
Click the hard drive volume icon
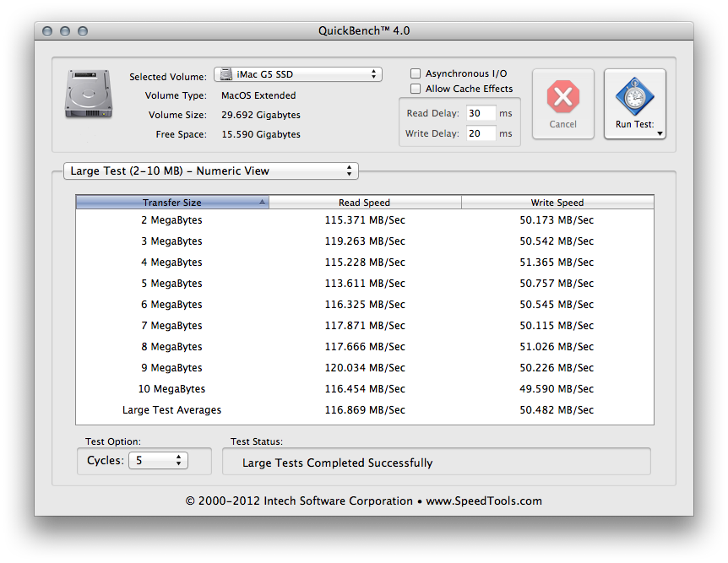(x=88, y=94)
